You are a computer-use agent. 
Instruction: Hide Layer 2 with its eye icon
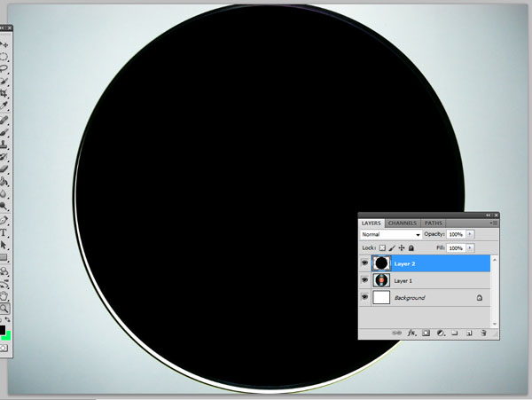(x=364, y=263)
